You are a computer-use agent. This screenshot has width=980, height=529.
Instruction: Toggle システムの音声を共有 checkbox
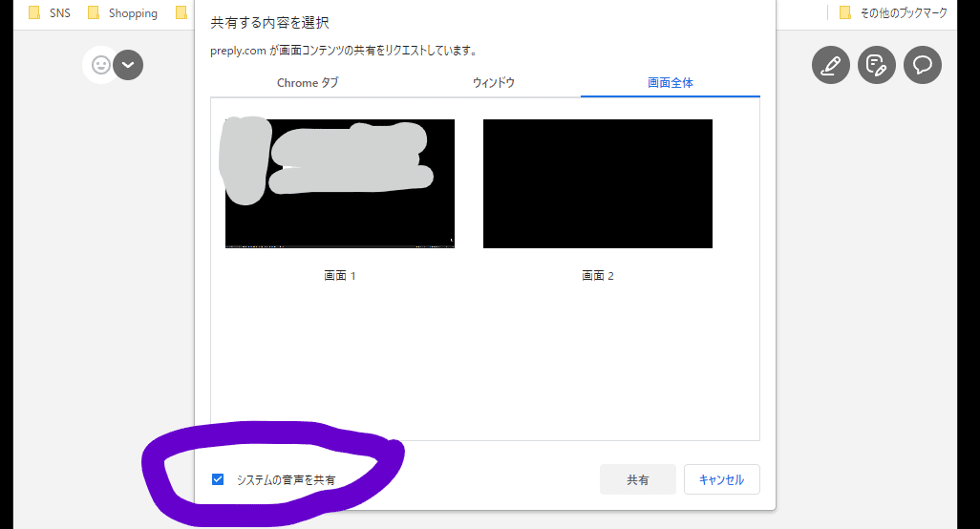click(x=218, y=479)
